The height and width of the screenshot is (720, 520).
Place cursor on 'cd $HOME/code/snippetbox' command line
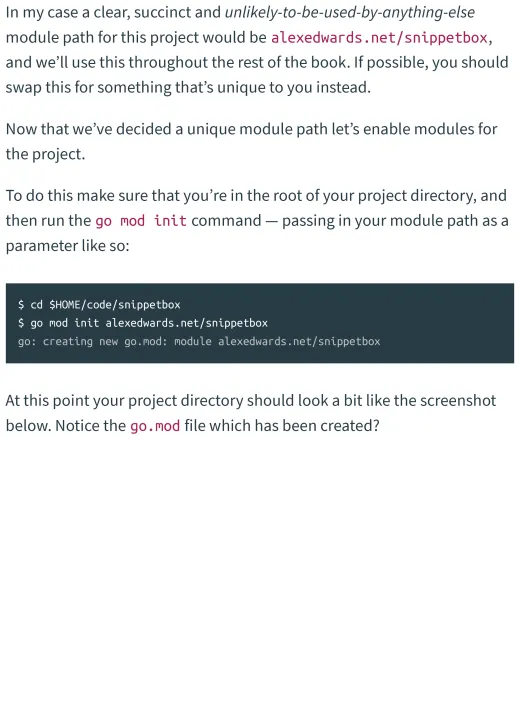point(105,305)
